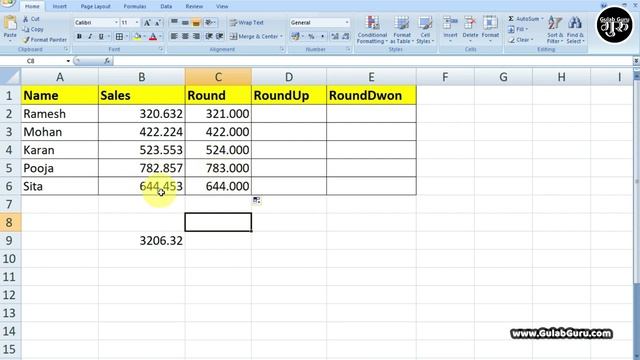Click the Orientation text rotation icon
This screenshot has width=640, height=360.
(209, 23)
